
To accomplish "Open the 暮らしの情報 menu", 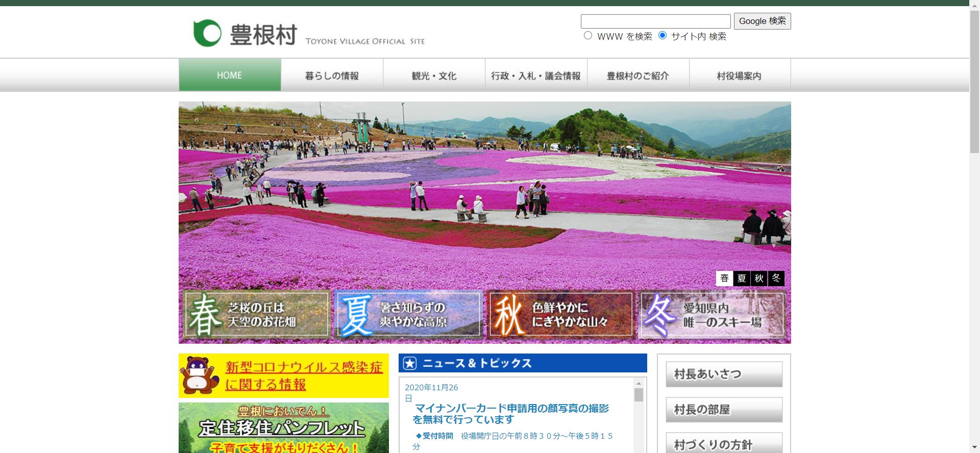I will [332, 75].
